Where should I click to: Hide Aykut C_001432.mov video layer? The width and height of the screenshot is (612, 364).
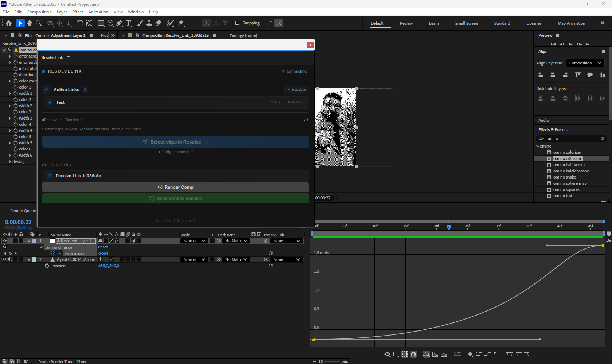click(x=5, y=259)
